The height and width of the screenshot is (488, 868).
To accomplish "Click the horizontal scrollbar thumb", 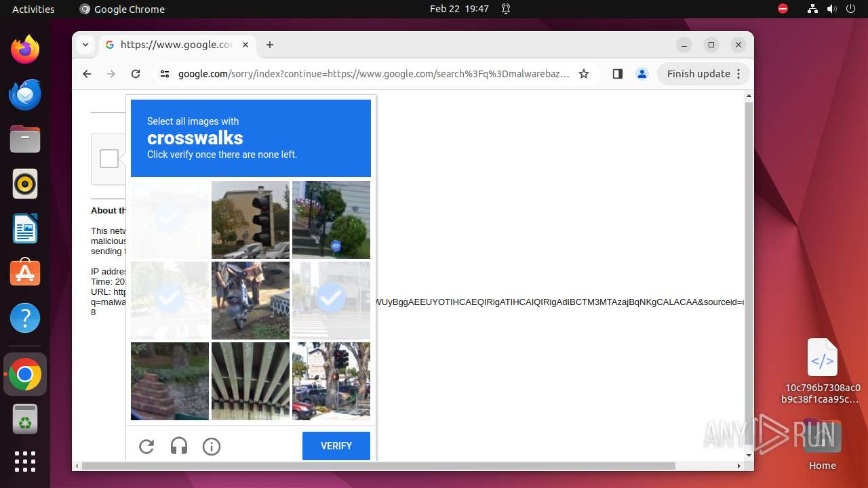I will 378,466.
